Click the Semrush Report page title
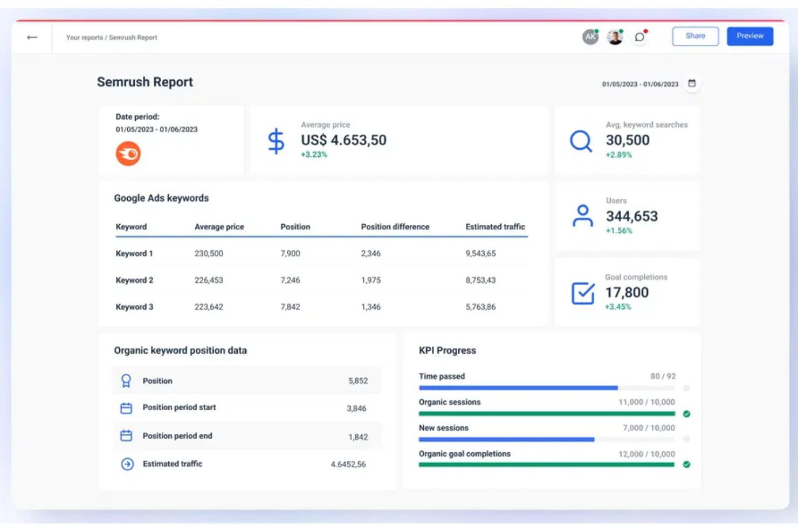This screenshot has width=798, height=532. click(x=145, y=82)
